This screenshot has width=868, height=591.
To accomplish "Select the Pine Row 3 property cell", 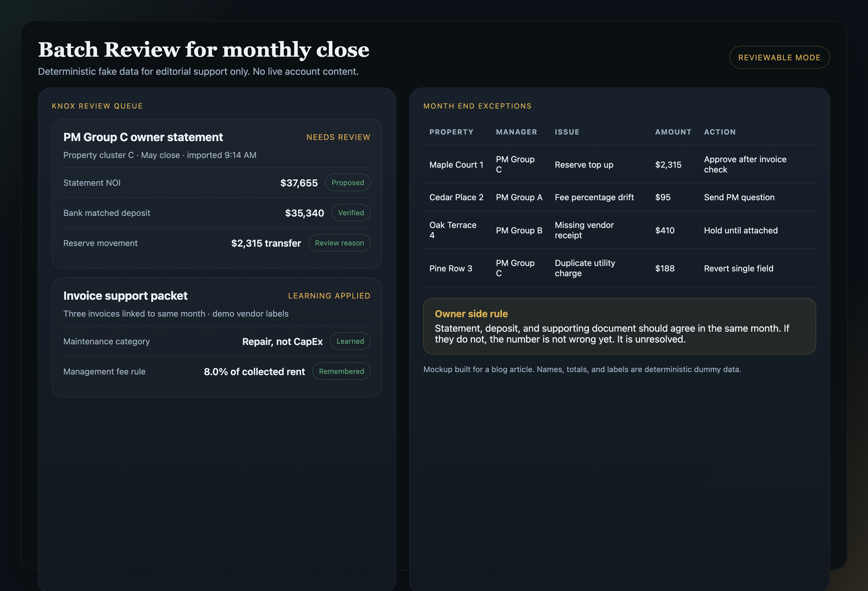I will [451, 268].
